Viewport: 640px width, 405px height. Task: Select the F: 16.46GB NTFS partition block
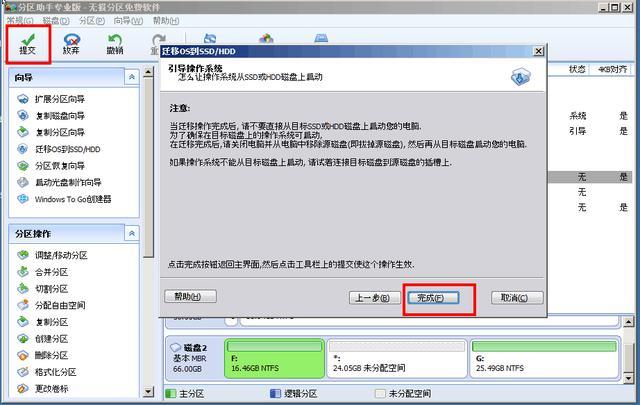(274, 358)
